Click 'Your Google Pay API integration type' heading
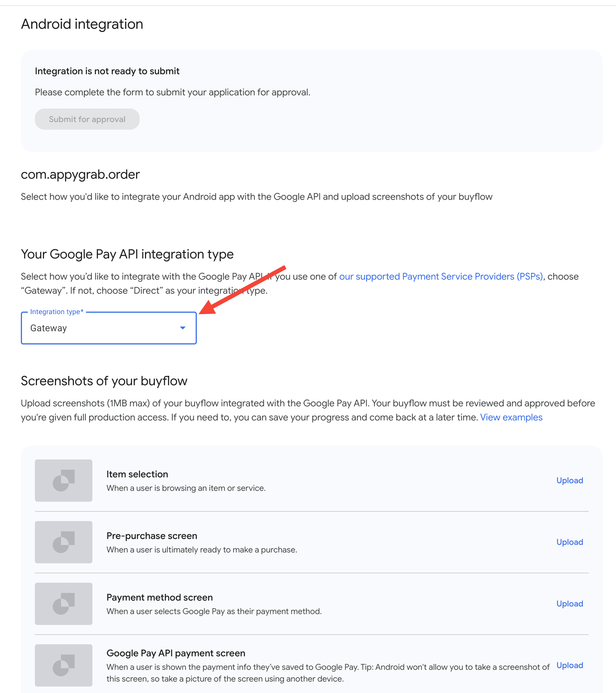616x693 pixels. point(127,254)
